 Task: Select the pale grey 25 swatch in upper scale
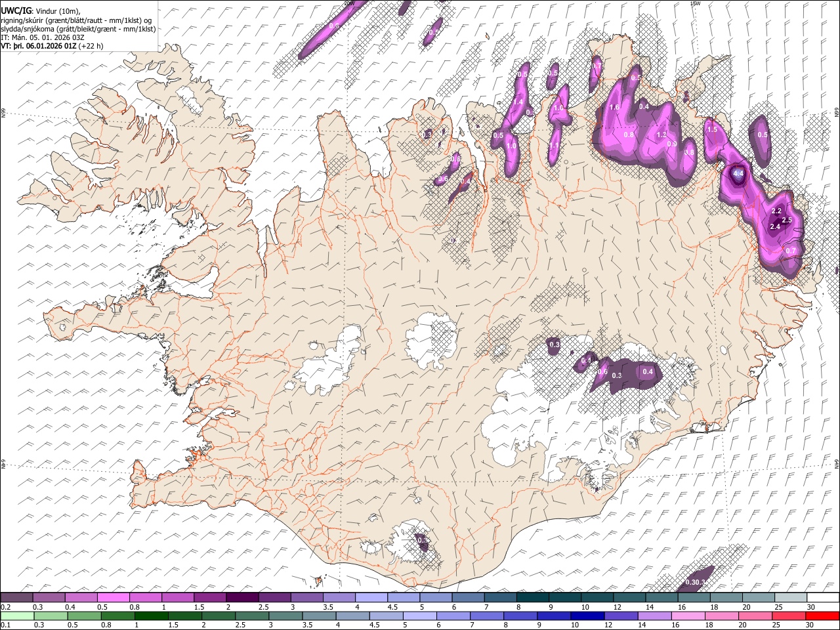[x=791, y=598]
